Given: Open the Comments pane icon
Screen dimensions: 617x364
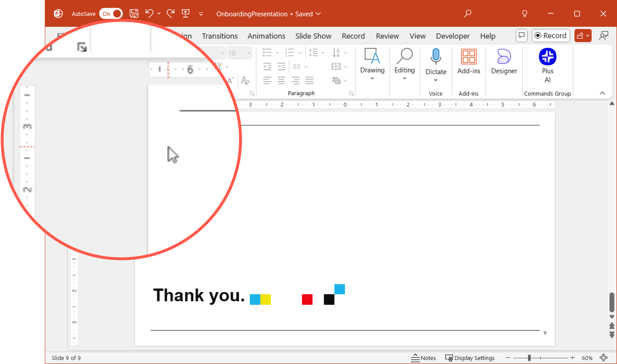Looking at the screenshot, I should (x=522, y=35).
